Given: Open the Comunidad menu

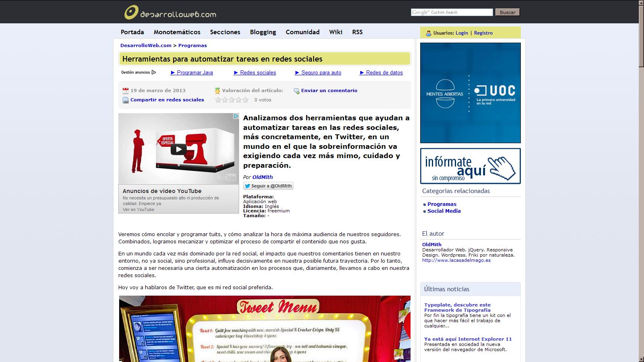Looking at the screenshot, I should pos(303,32).
